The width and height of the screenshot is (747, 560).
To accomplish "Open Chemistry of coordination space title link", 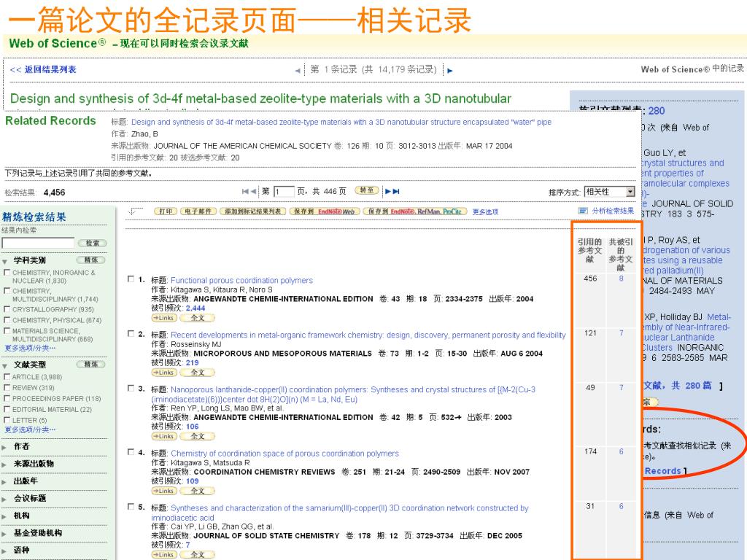I will pyautogui.click(x=285, y=454).
